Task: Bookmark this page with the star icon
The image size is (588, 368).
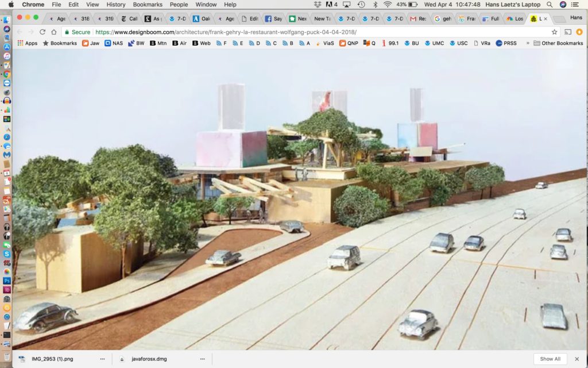Action: click(554, 32)
